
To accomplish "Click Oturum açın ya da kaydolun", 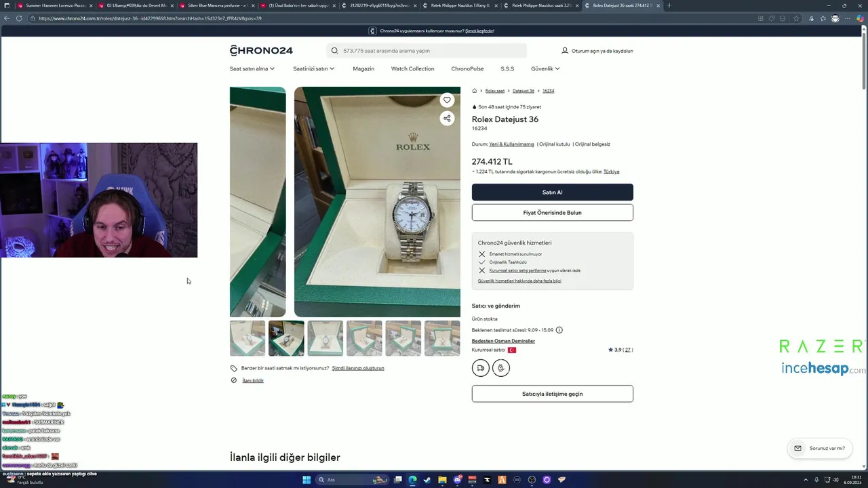I will pyautogui.click(x=602, y=51).
